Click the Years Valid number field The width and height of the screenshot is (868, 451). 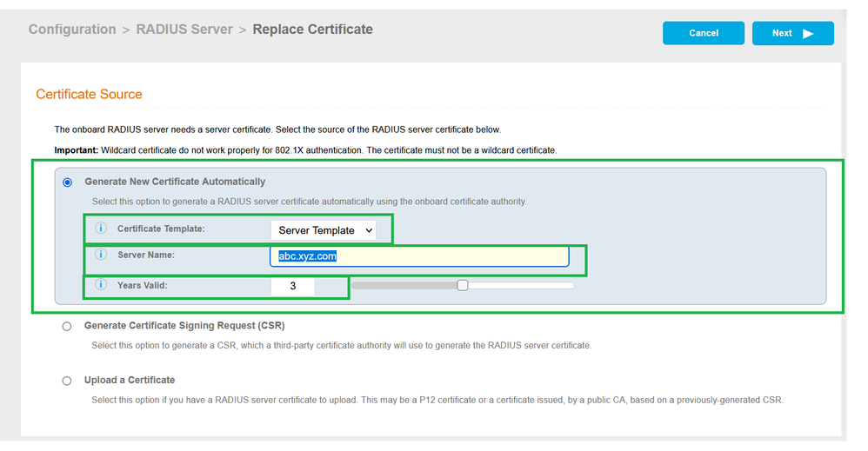292,286
